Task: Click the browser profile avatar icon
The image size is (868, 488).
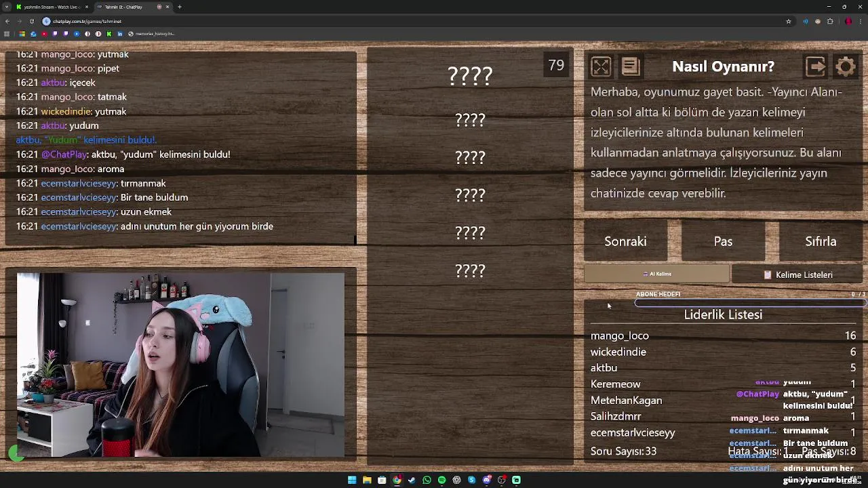Action: coord(848,21)
